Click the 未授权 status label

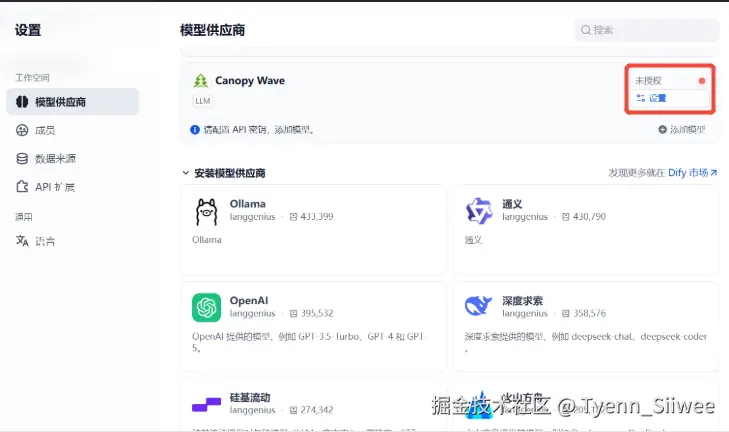(x=648, y=81)
